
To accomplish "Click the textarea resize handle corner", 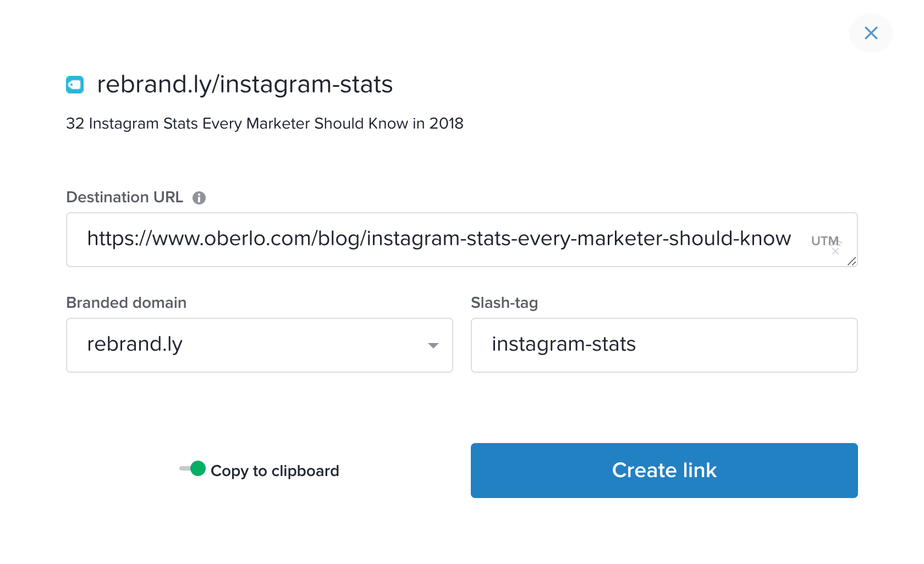I will [x=851, y=262].
